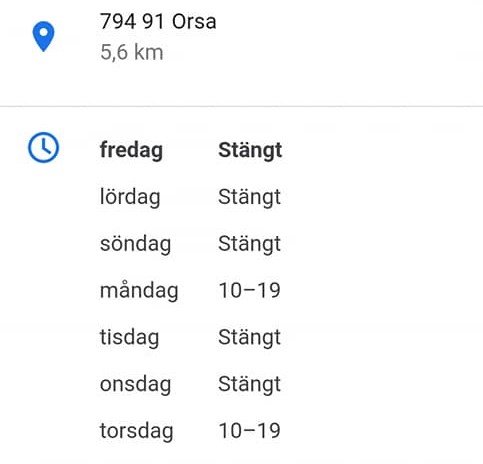
Task: Select the måndag day label
Action: (x=139, y=291)
